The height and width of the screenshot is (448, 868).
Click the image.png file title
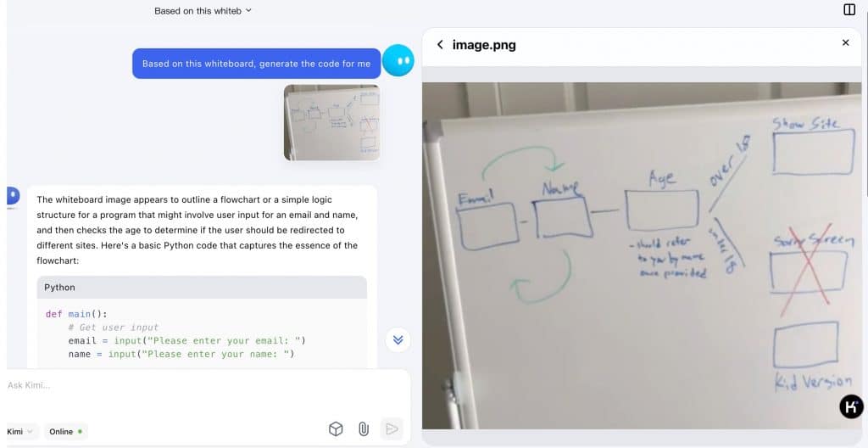click(x=484, y=45)
